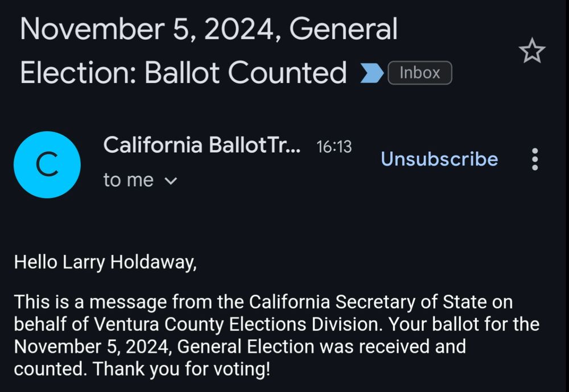
Task: Click the 16:13 timestamp
Action: (335, 146)
